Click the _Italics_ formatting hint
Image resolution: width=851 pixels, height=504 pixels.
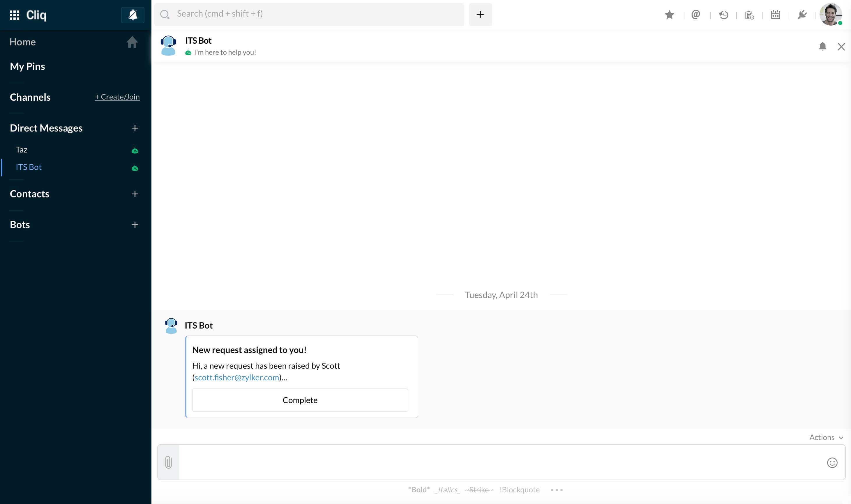[x=447, y=490]
